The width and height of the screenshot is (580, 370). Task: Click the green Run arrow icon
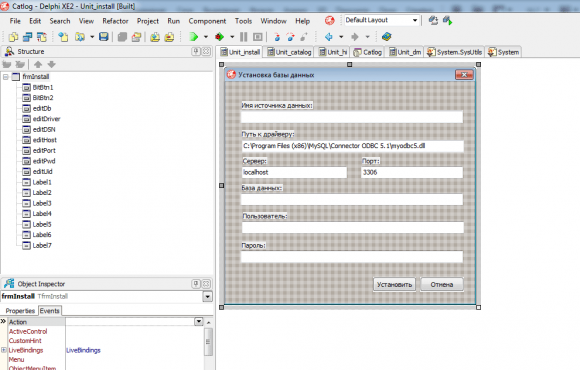click(x=193, y=37)
